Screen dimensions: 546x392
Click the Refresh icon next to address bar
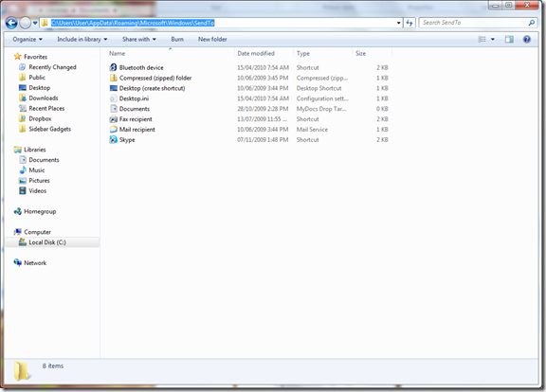(x=409, y=23)
